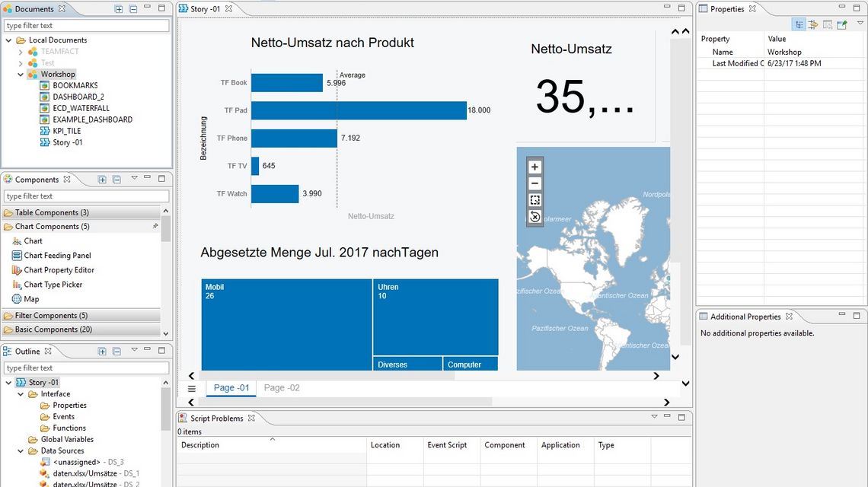Collapse Data Sources node in Outline
The image size is (868, 487).
pyautogui.click(x=21, y=451)
